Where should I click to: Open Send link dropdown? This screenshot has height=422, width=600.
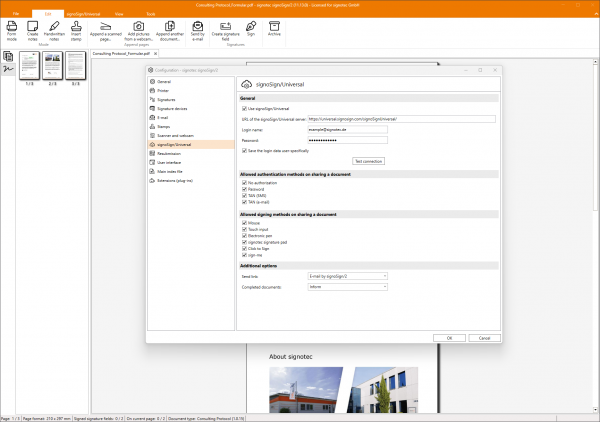coord(347,276)
